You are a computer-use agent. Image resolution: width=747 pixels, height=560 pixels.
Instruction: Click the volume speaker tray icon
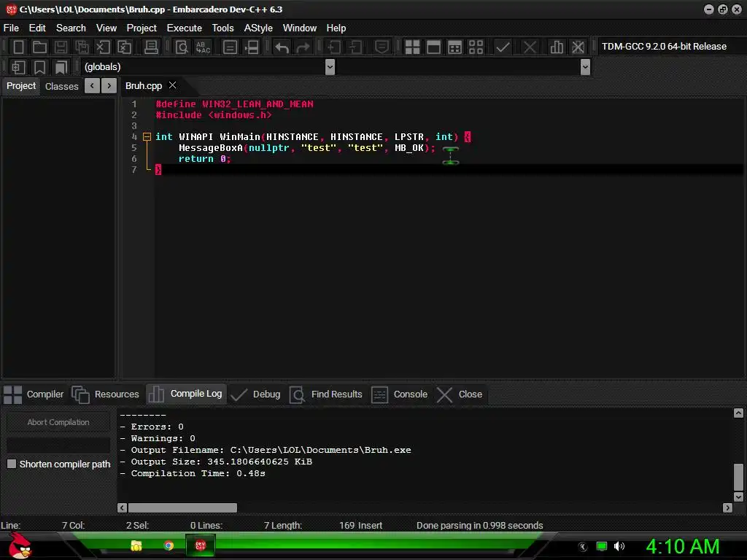tap(619, 546)
